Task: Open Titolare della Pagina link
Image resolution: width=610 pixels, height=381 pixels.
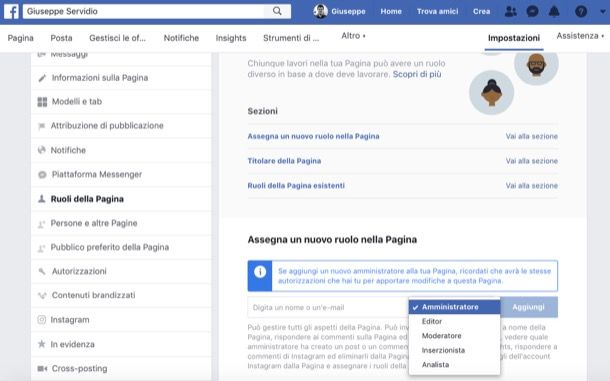Action: pyautogui.click(x=284, y=161)
